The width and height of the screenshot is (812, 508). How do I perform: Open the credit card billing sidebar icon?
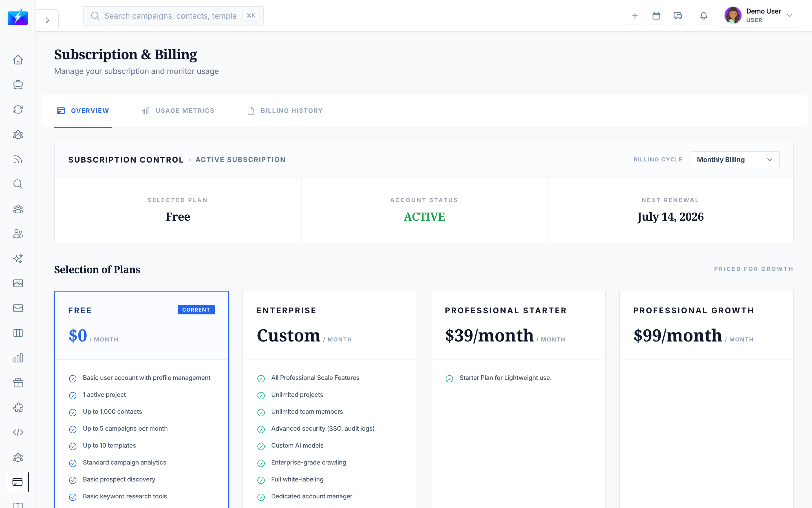17,482
